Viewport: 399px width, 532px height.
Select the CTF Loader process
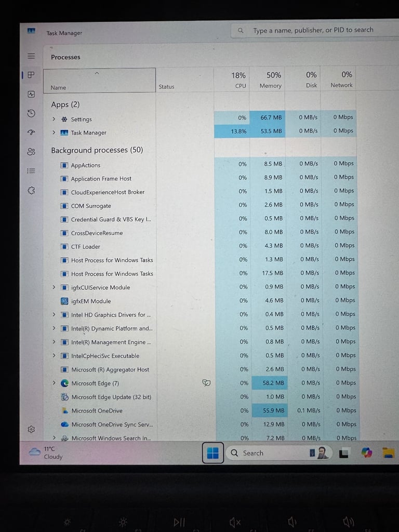pos(202,246)
